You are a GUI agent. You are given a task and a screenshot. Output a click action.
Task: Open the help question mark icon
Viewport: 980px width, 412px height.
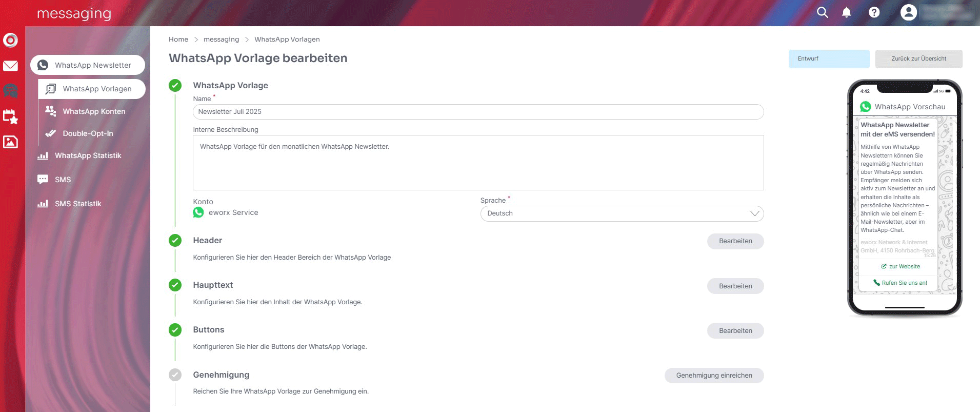(x=874, y=12)
